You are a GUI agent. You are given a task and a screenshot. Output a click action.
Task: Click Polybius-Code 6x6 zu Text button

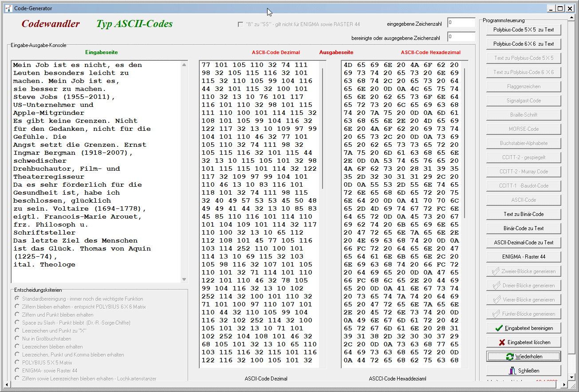pyautogui.click(x=524, y=44)
